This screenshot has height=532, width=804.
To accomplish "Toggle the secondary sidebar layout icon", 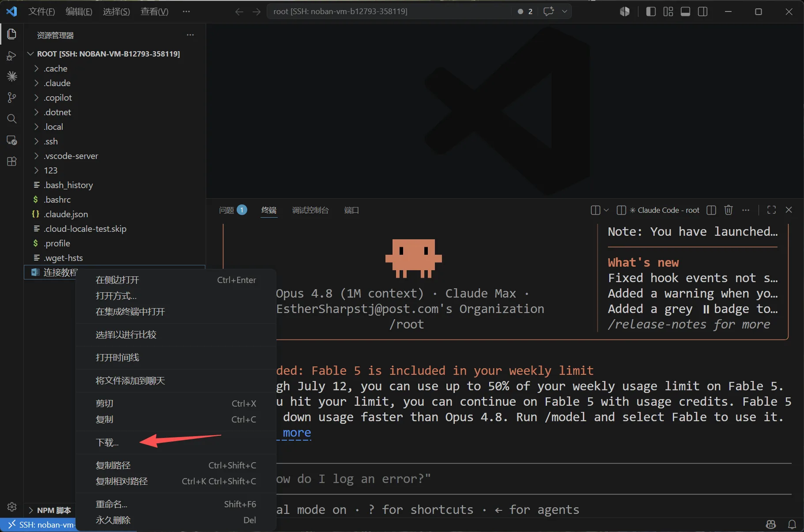I will click(703, 11).
